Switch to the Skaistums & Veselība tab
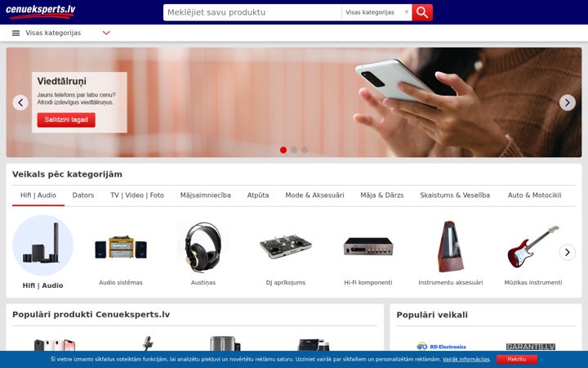The image size is (588, 368). [455, 195]
